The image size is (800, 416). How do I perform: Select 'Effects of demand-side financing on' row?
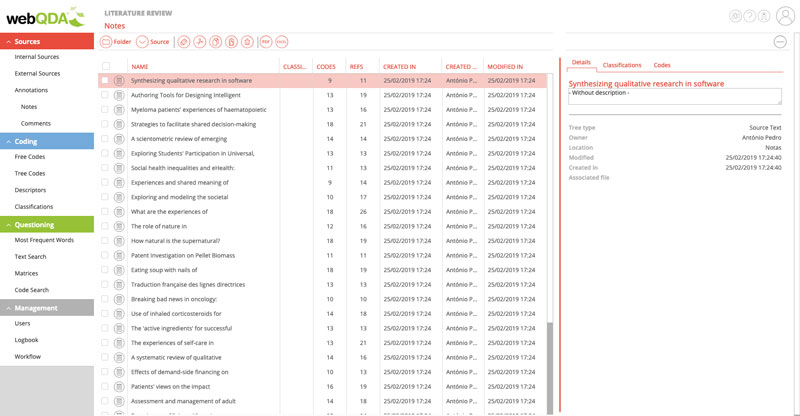click(x=322, y=372)
